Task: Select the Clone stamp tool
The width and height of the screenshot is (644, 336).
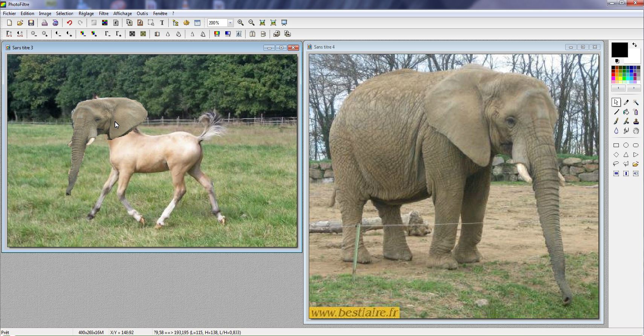Action: click(636, 121)
